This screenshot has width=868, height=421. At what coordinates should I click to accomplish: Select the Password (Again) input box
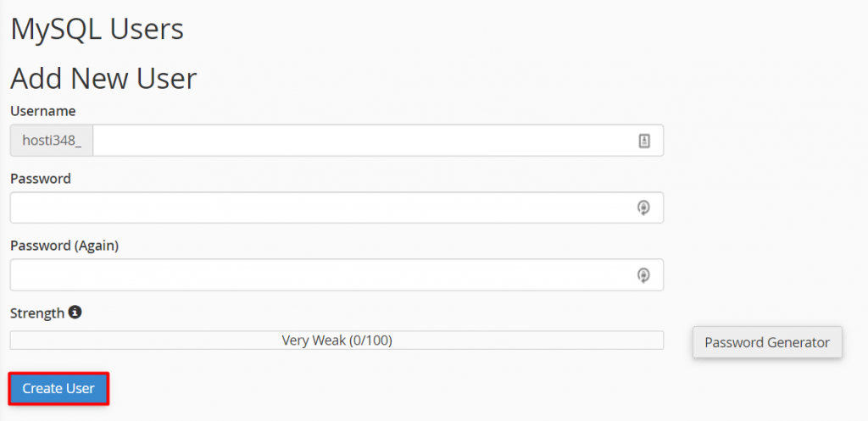pos(322,274)
